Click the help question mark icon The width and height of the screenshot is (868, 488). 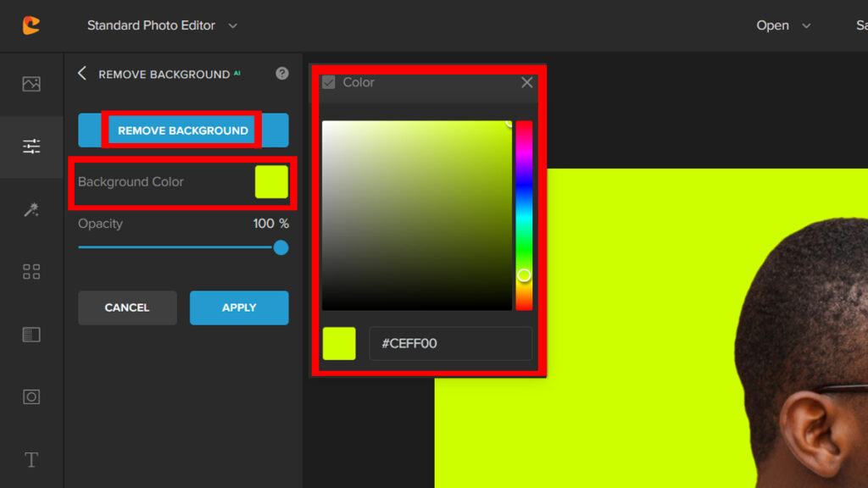(x=282, y=74)
